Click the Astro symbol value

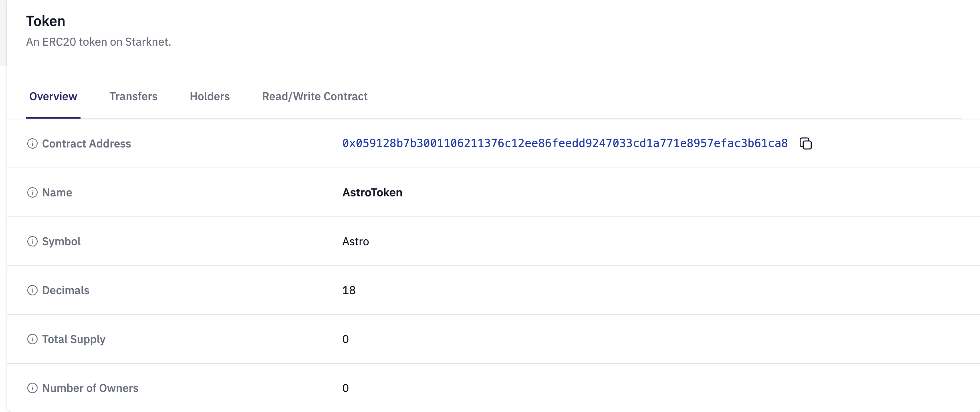(355, 241)
